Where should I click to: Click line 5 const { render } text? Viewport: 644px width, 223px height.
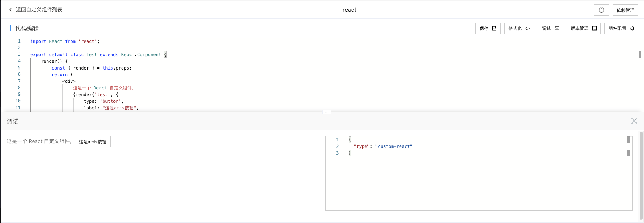91,68
